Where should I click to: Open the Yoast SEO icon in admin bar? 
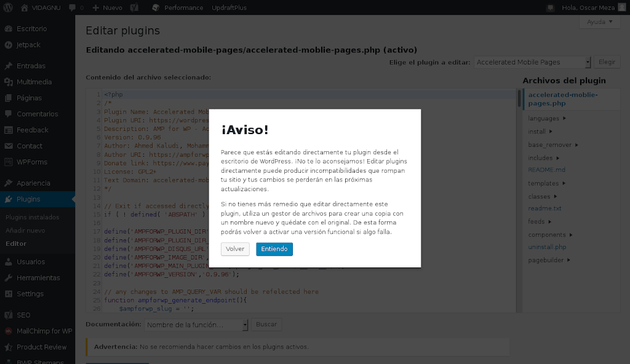[135, 7]
